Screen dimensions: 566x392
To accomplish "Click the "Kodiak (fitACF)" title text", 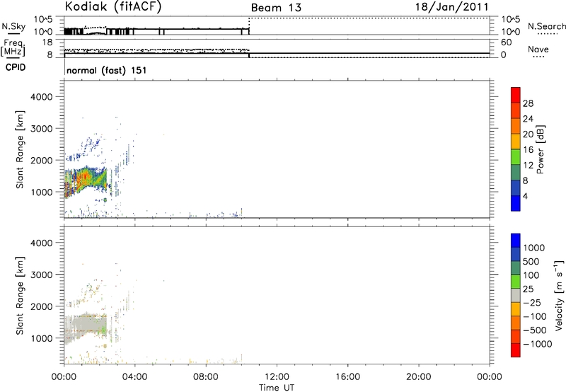I will coord(113,7).
